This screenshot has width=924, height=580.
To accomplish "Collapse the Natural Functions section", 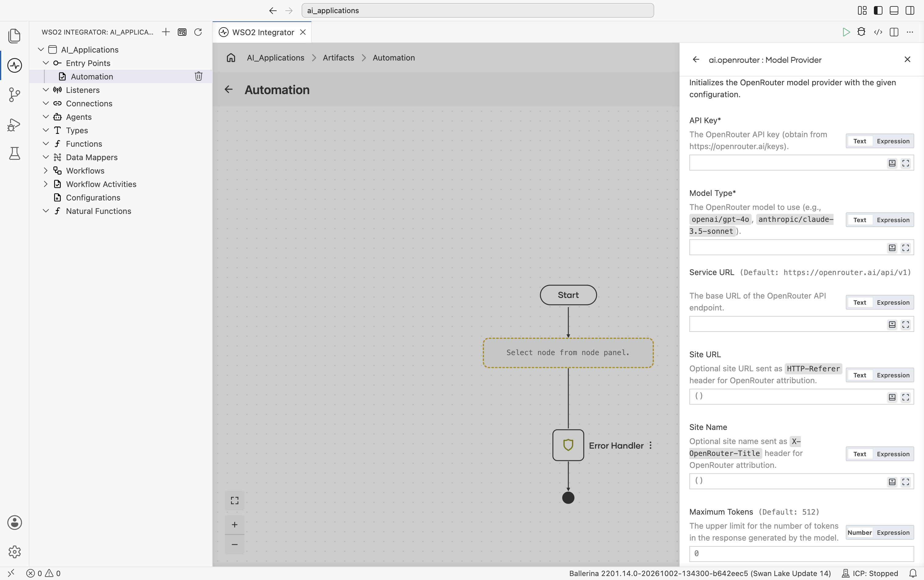I will point(46,211).
